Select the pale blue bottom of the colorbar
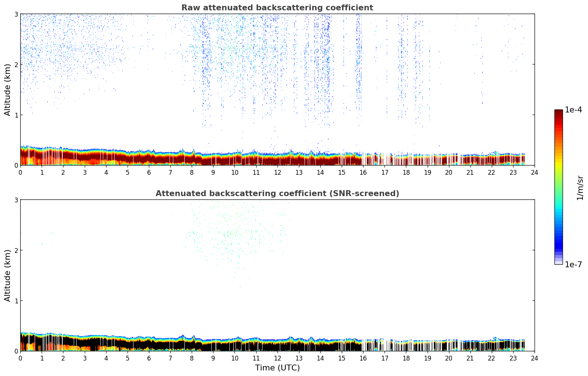 (x=558, y=261)
